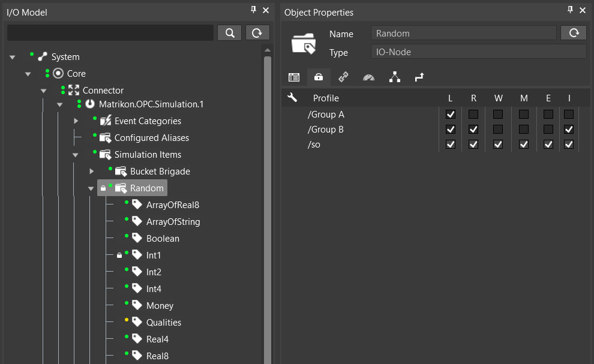Uncheck M permission for /so

point(524,145)
